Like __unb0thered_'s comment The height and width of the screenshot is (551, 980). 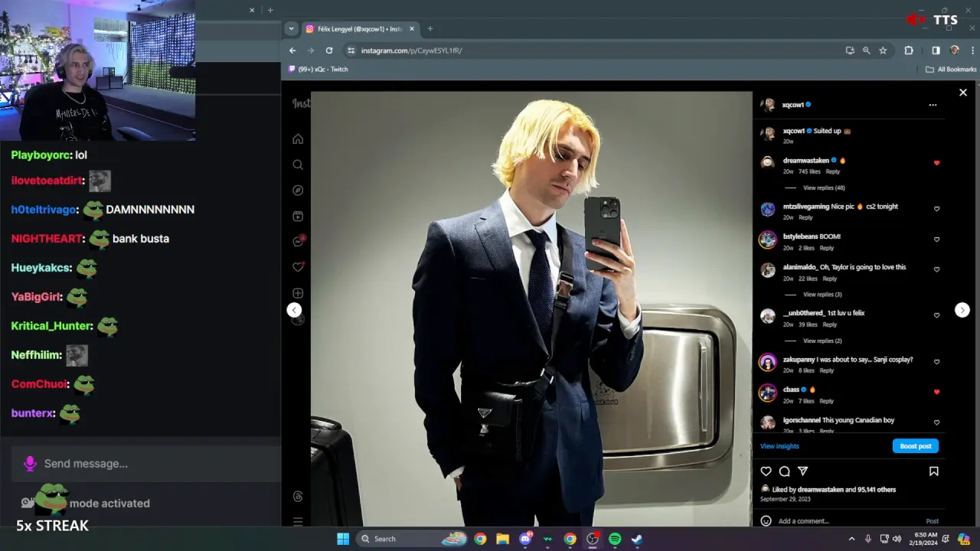click(936, 315)
